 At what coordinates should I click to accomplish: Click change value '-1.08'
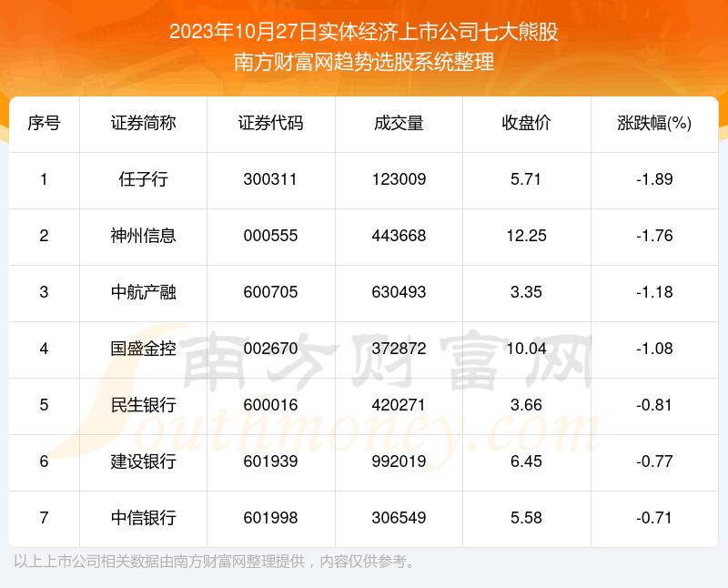pos(654,349)
